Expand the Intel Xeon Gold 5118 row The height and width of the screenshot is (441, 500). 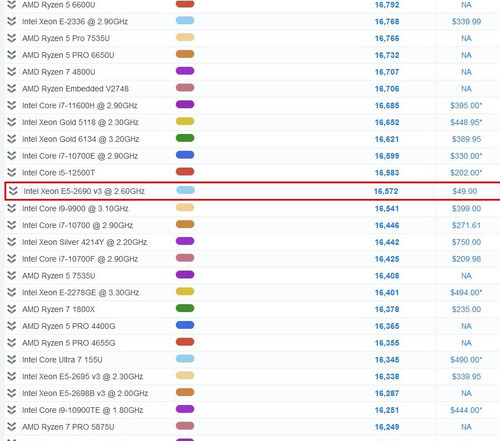pos(12,122)
